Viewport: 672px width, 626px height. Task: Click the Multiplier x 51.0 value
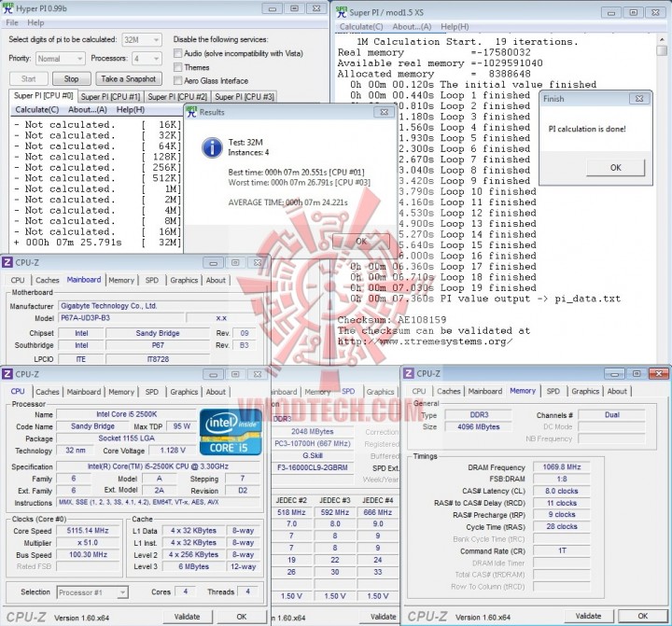click(88, 542)
